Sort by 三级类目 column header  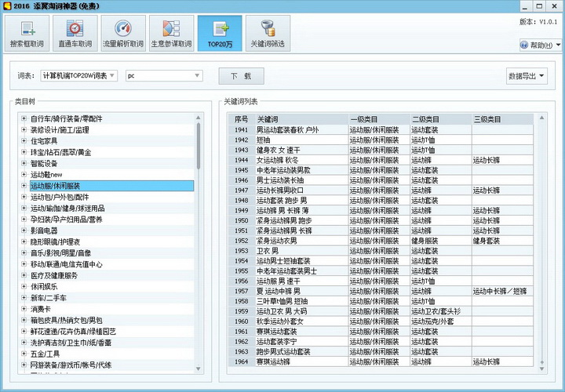point(503,119)
